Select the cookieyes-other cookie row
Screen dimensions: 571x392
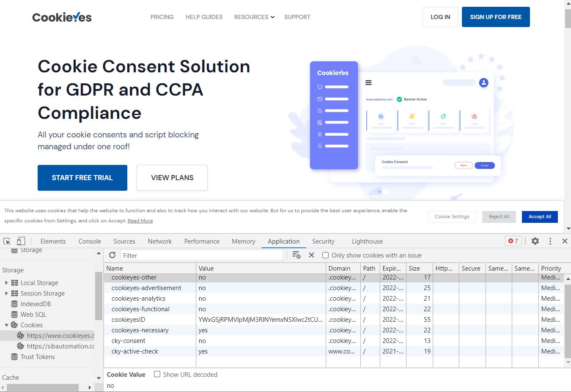(x=334, y=277)
